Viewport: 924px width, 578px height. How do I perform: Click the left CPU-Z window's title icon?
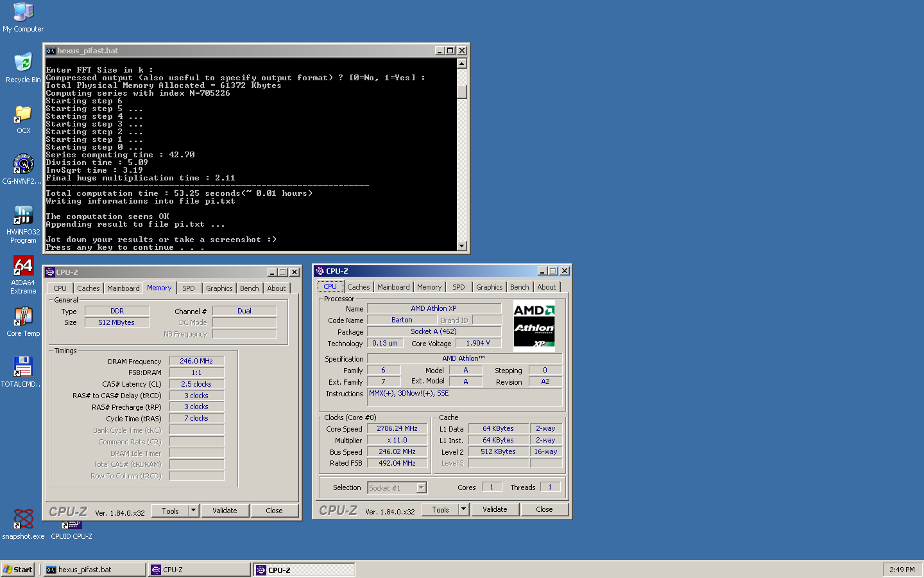pos(50,272)
